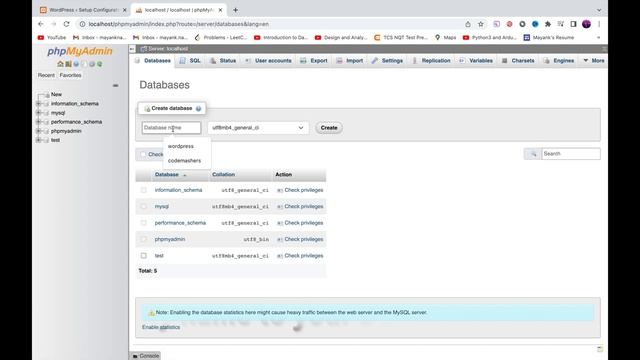
Task: Click Check privileges for test database
Action: 300,256
